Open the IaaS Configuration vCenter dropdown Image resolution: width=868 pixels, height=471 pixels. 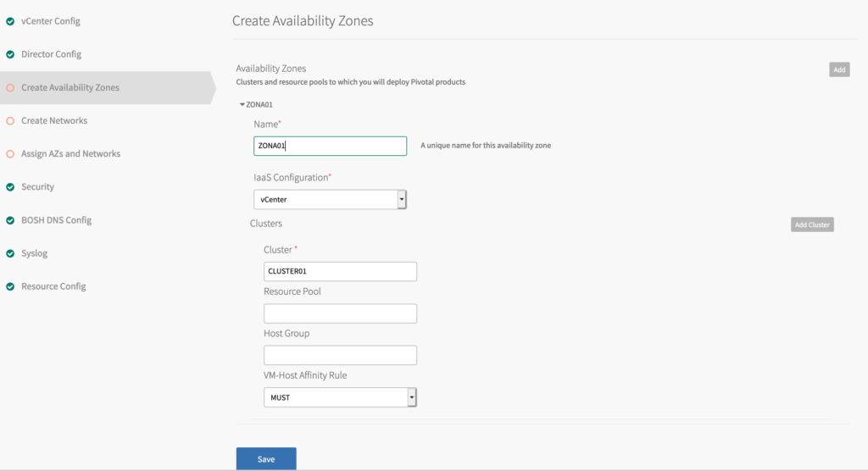coord(330,199)
